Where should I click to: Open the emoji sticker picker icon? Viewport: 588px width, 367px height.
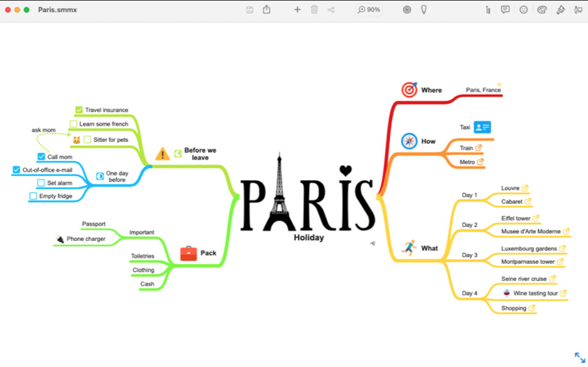(524, 10)
